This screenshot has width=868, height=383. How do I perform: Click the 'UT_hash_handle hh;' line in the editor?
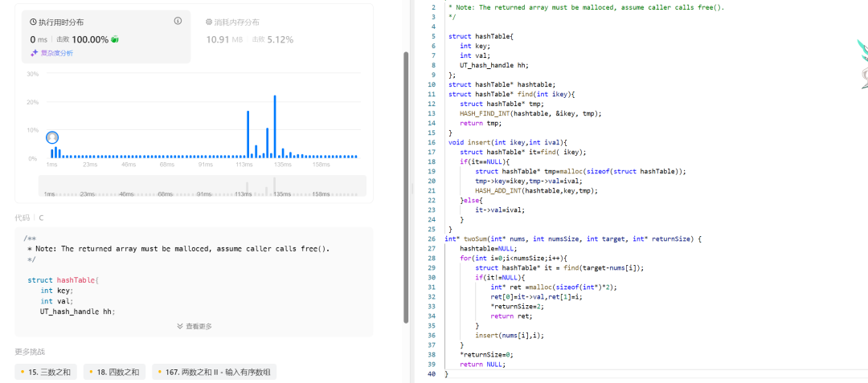494,65
